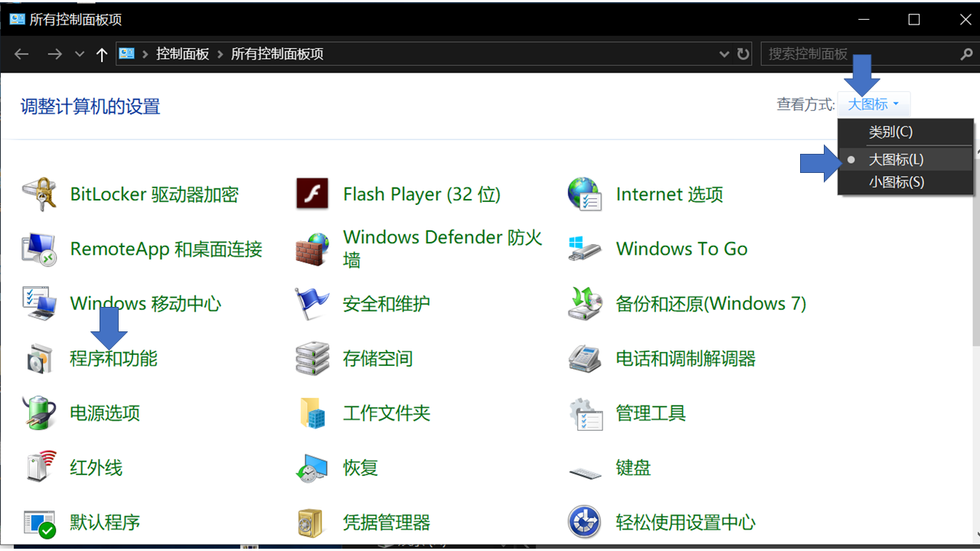Expand the breadcrumb chevron after 控制面板
The width and height of the screenshot is (980, 551).
(x=220, y=54)
